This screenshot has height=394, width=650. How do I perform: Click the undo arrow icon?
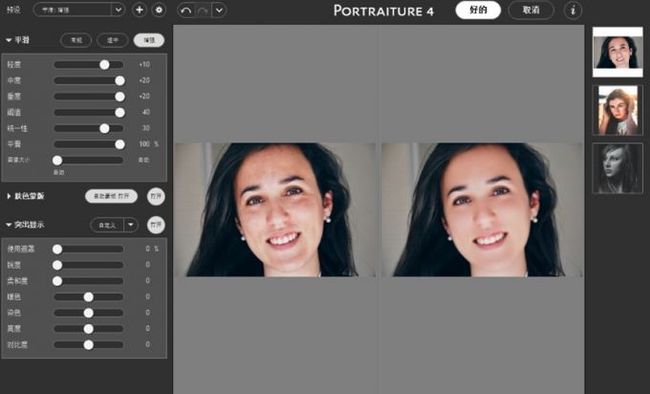pyautogui.click(x=186, y=10)
